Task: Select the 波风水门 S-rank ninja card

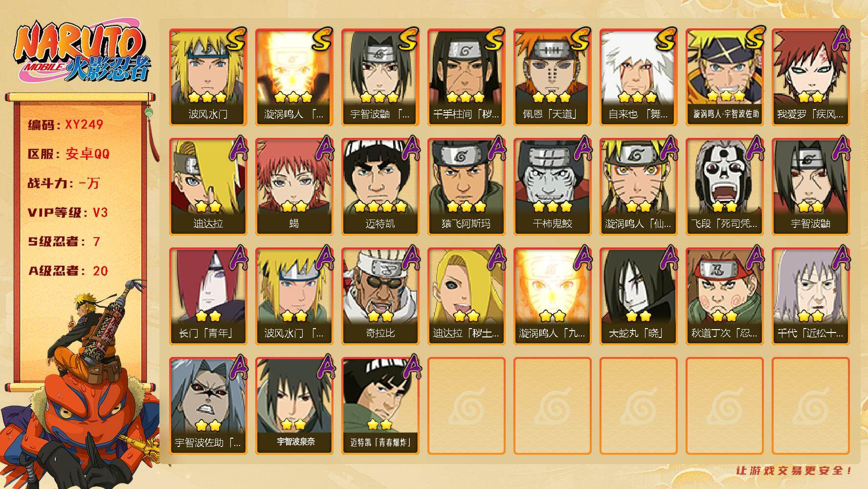Action: [x=208, y=77]
